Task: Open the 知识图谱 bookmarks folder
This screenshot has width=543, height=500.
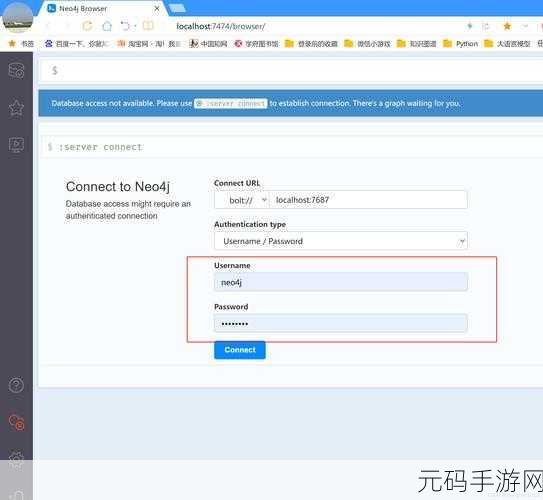Action: pyautogui.click(x=417, y=44)
